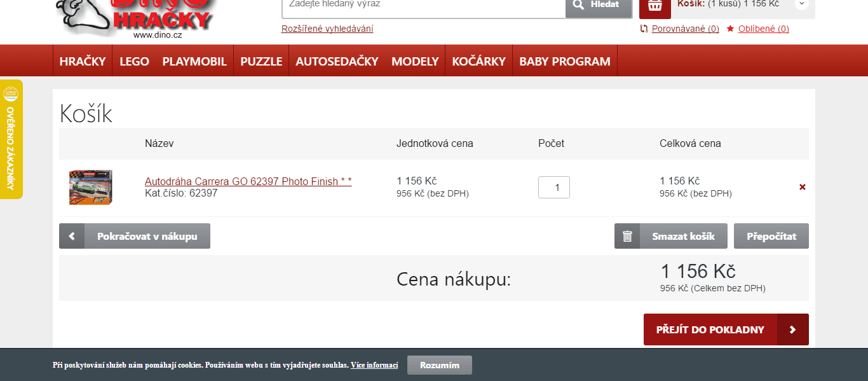This screenshot has width=868, height=381.
Task: Remove Autodráha Carrera item with red X
Action: click(803, 187)
